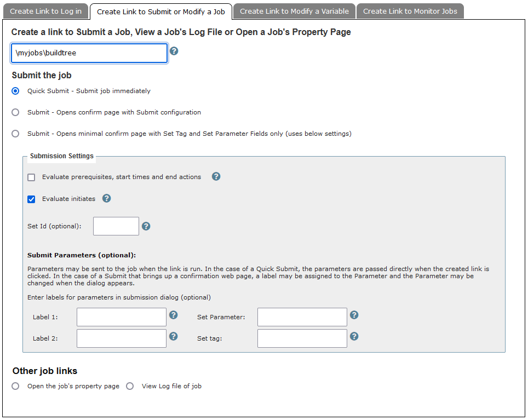Image resolution: width=528 pixels, height=420 pixels.
Task: Click help icon next to job path field
Action: click(x=174, y=51)
